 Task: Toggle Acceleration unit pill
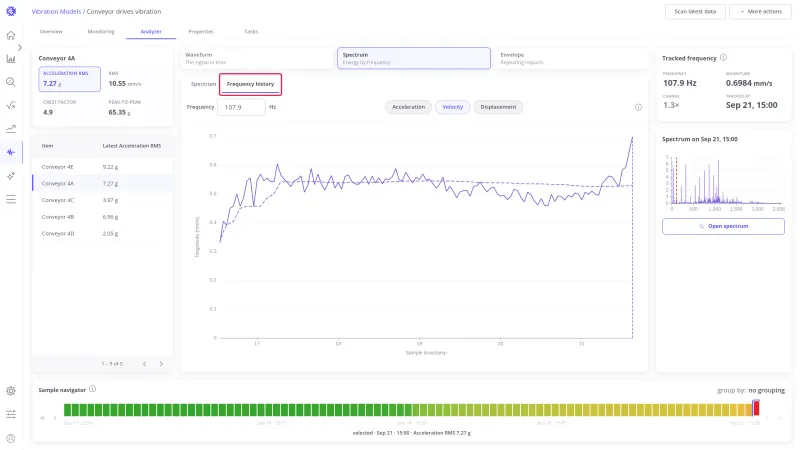[x=408, y=107]
